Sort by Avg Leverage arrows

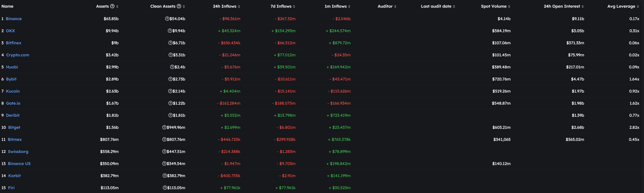click(x=638, y=7)
